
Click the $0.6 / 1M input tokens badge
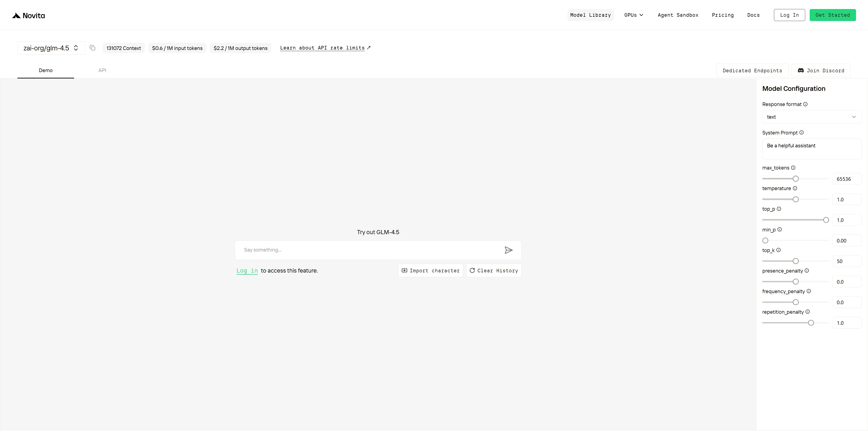pyautogui.click(x=177, y=48)
